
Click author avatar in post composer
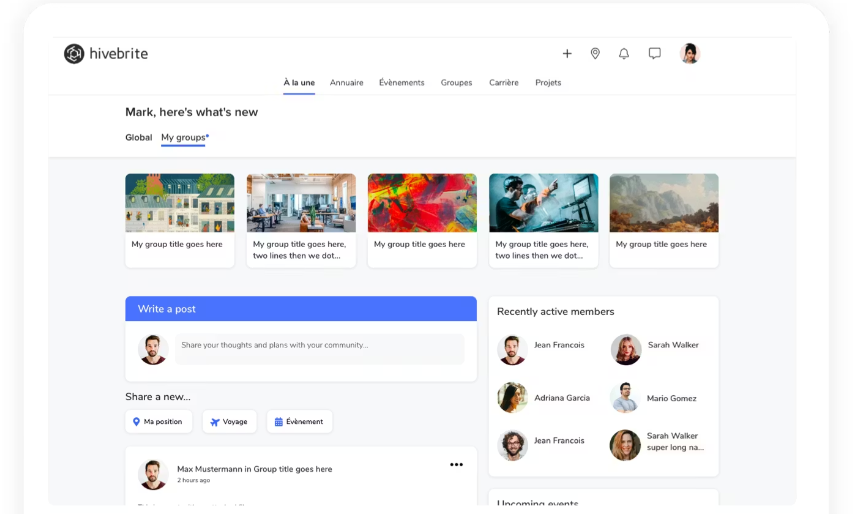coord(153,349)
